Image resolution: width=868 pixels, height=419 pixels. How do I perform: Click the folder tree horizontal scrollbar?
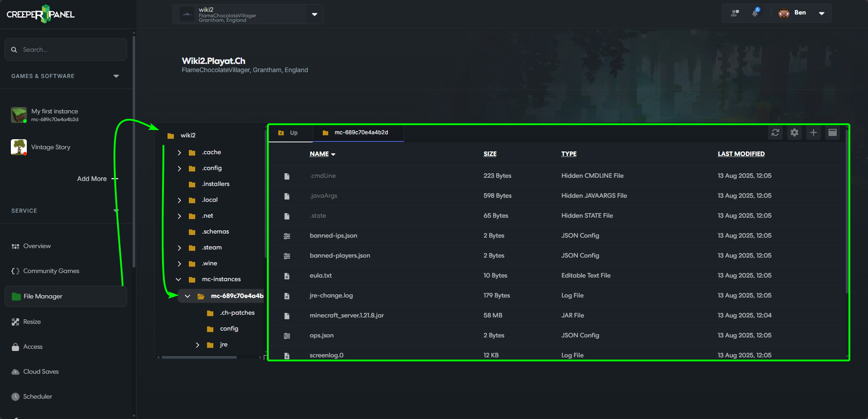[x=199, y=357]
